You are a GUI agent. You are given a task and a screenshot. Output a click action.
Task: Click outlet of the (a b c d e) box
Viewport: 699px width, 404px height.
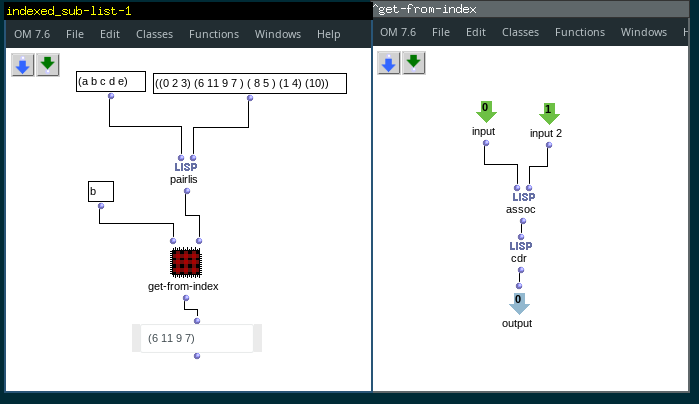[x=111, y=96]
